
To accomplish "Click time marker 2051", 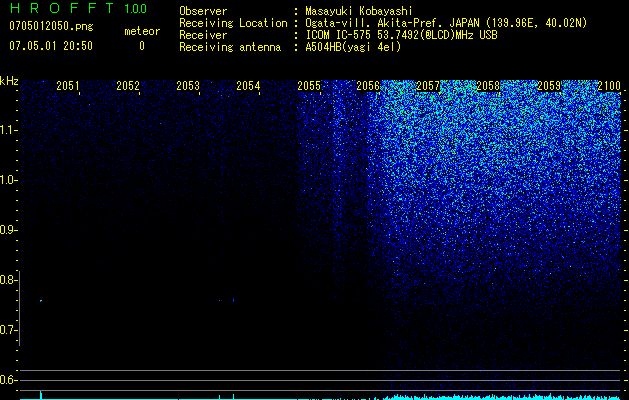I will (68, 86).
